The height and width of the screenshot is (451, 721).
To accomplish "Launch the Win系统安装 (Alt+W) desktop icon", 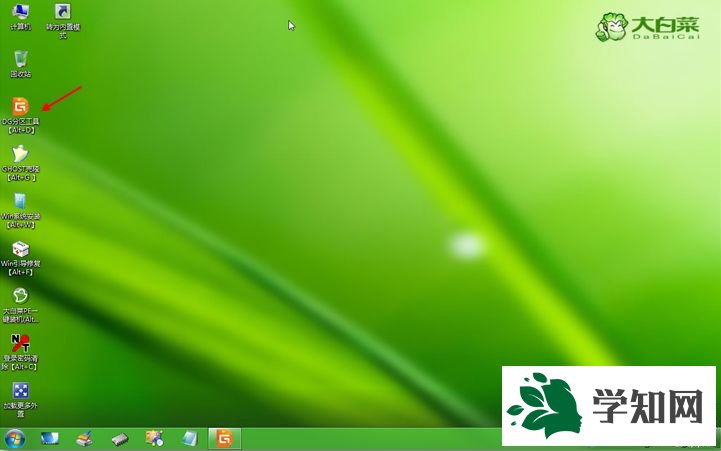I will (x=20, y=210).
